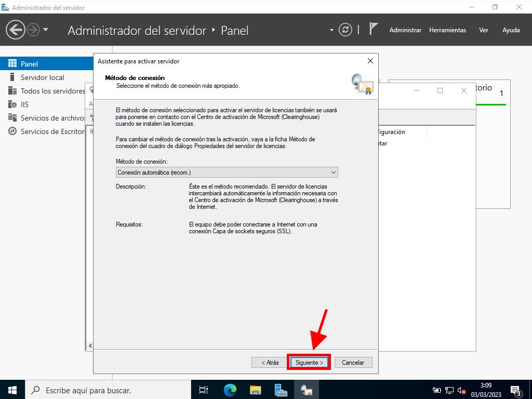The image size is (532, 399).
Task: Open the notifications flag icon
Action: click(373, 29)
